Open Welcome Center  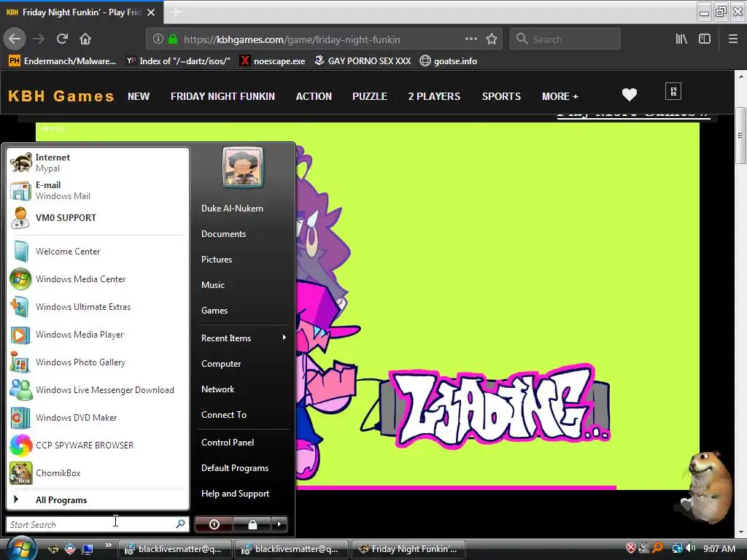pos(98,252)
